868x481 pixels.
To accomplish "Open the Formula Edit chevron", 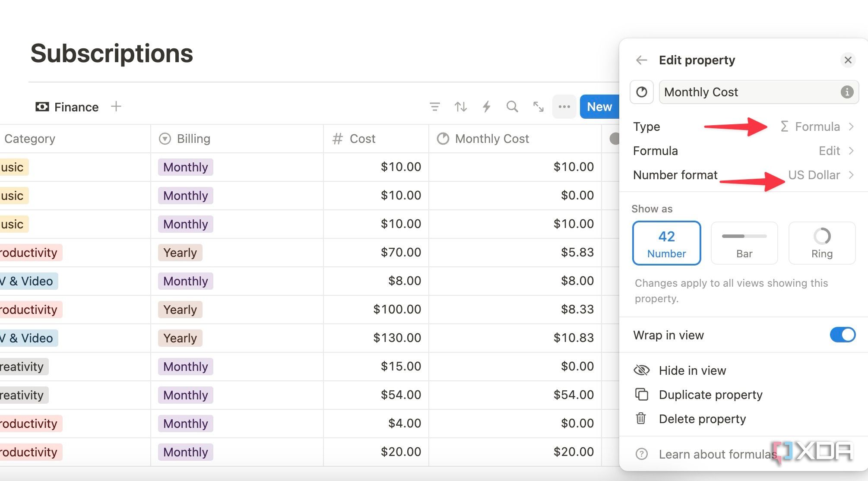I will 836,151.
